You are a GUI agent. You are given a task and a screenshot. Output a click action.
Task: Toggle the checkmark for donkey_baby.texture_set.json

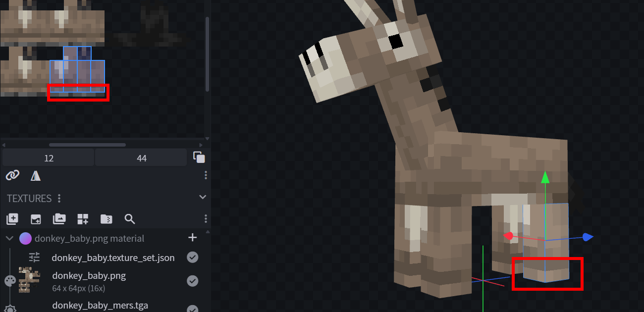tap(193, 257)
